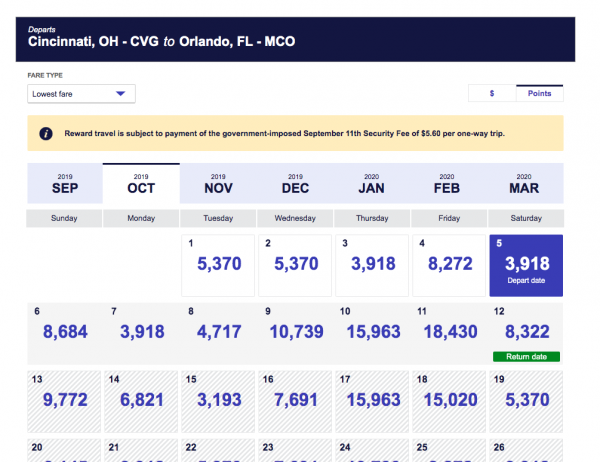The image size is (600, 462).
Task: Switch fare display to dollars
Action: (x=491, y=93)
